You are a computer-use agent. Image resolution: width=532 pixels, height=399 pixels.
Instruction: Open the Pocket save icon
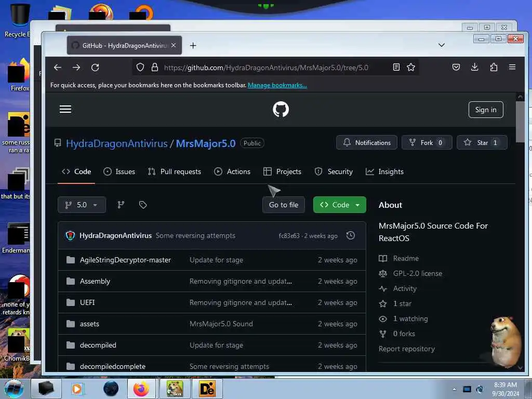[x=456, y=67]
